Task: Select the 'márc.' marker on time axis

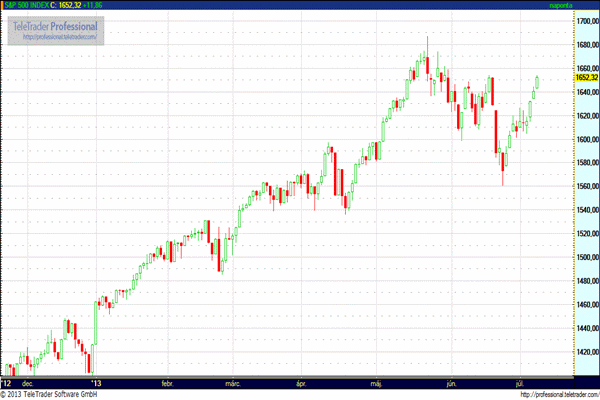Action: 233,383
